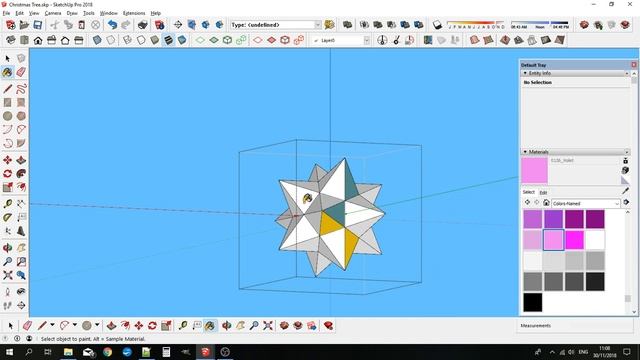This screenshot has width=640, height=360.
Task: Enable Monochrome face style
Action: tap(182, 40)
